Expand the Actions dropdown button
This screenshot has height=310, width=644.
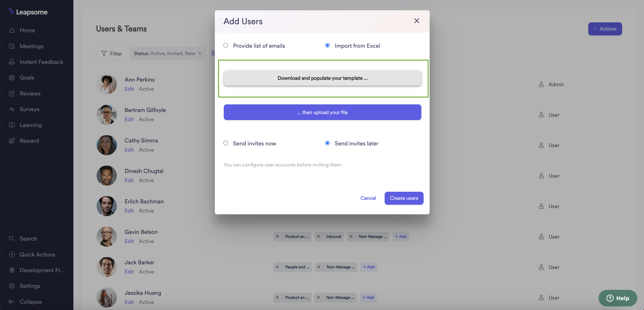[x=605, y=29]
